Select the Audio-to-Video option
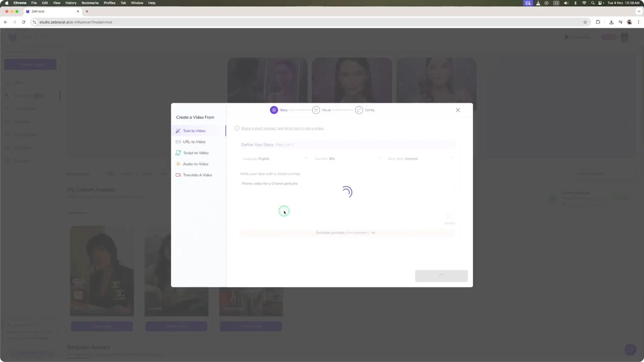This screenshot has height=362, width=644. pyautogui.click(x=196, y=164)
